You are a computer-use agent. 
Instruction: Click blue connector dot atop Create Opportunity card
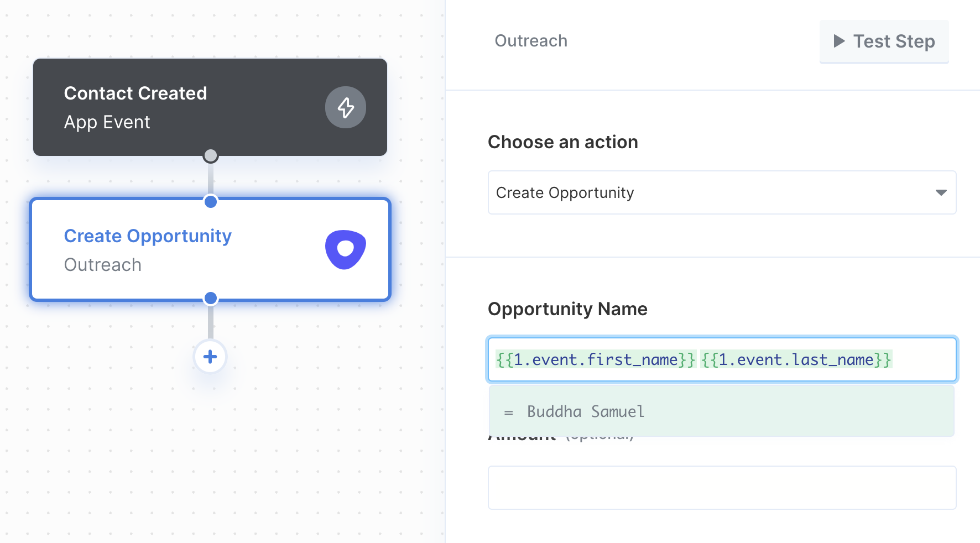[210, 201]
